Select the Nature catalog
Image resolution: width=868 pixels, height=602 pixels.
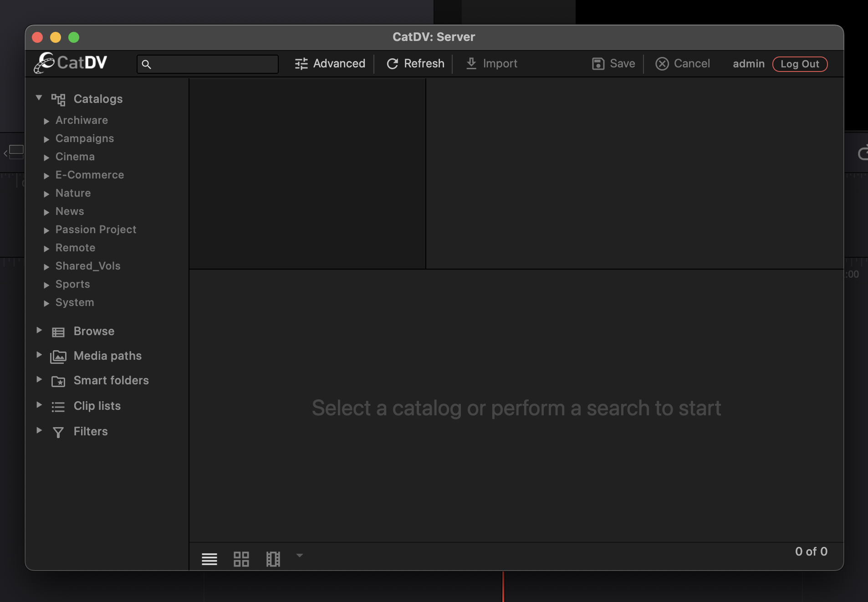click(73, 193)
